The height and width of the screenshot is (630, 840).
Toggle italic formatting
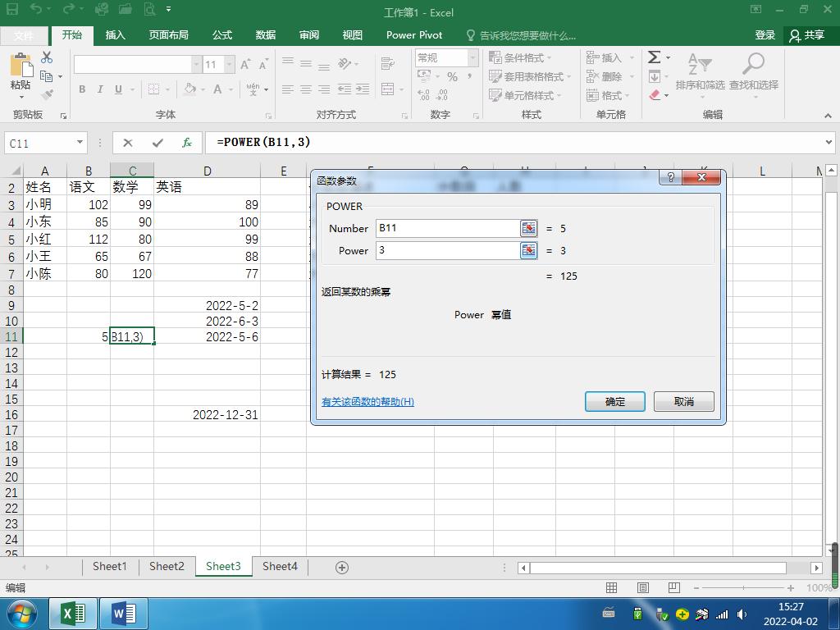99,89
